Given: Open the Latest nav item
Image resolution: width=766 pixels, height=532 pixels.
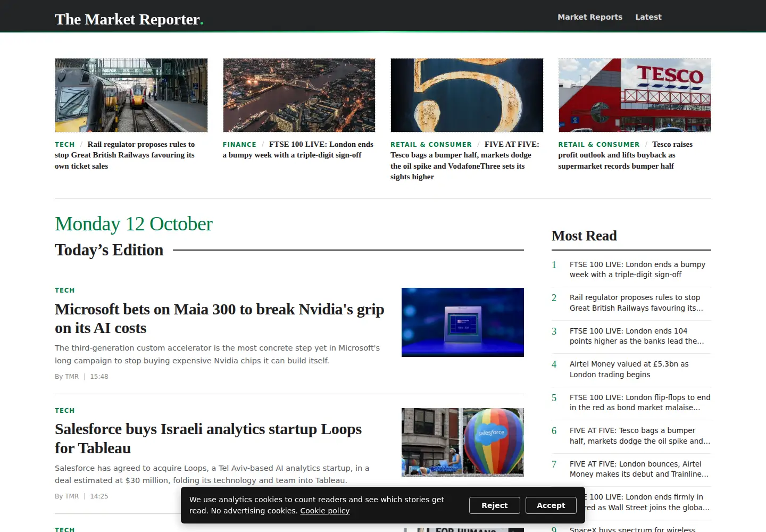Looking at the screenshot, I should [648, 17].
